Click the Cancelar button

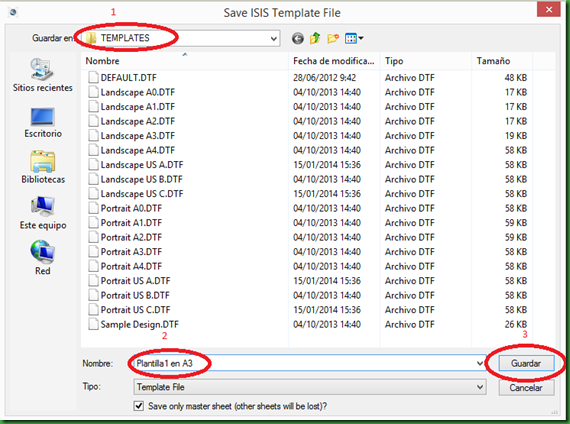click(x=526, y=388)
